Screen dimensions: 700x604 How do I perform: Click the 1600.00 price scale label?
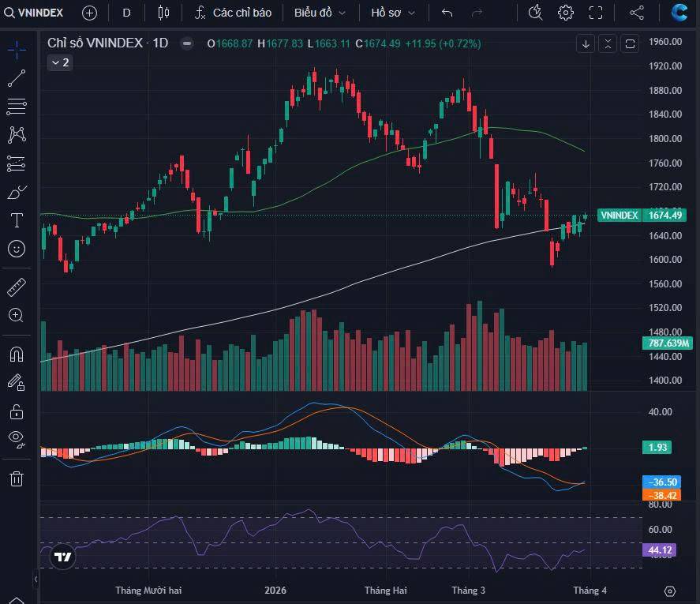click(x=665, y=260)
